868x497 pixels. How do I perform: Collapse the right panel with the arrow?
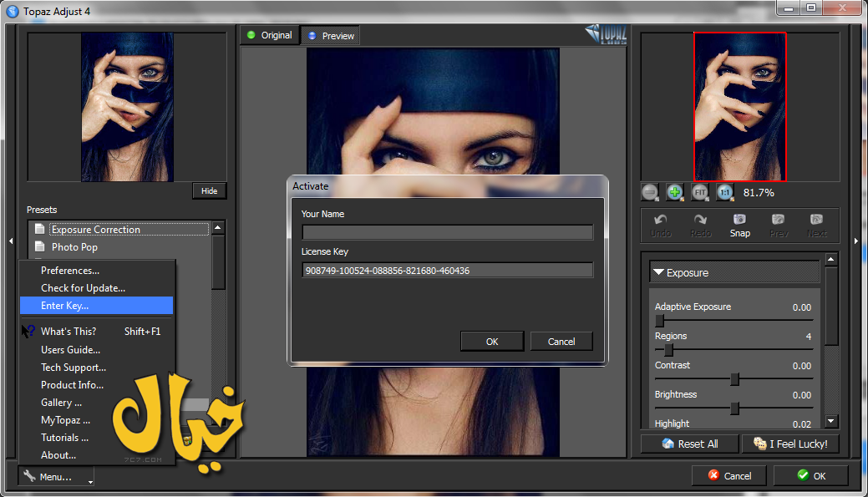pyautogui.click(x=856, y=241)
